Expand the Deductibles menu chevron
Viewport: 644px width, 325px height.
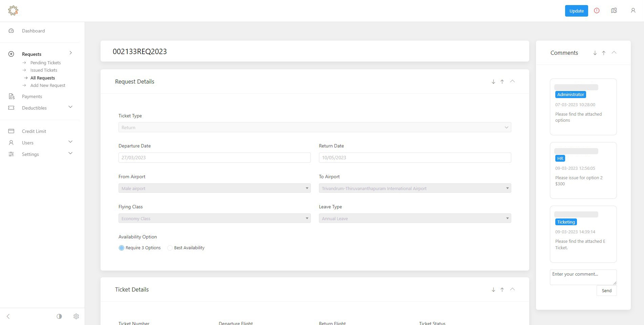70,107
